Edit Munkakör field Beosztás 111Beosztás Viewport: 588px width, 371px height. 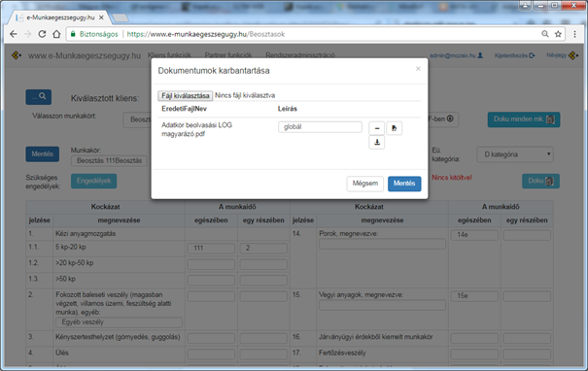[x=109, y=161]
